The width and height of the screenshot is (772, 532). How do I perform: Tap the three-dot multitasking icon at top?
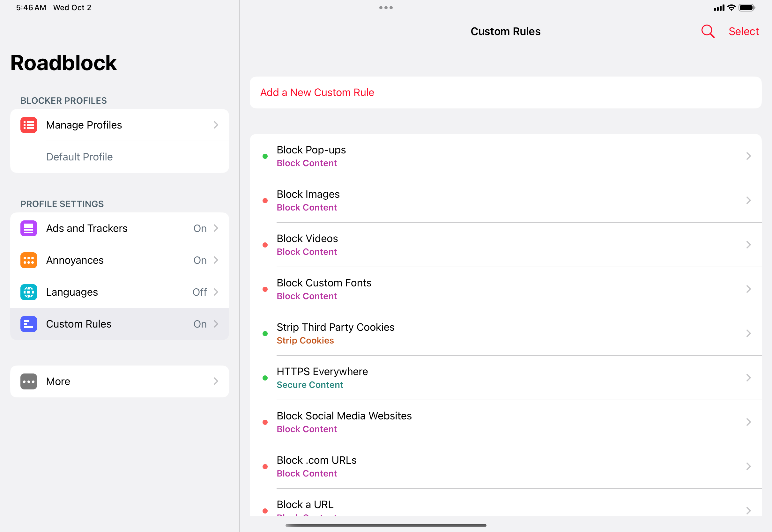point(386,8)
